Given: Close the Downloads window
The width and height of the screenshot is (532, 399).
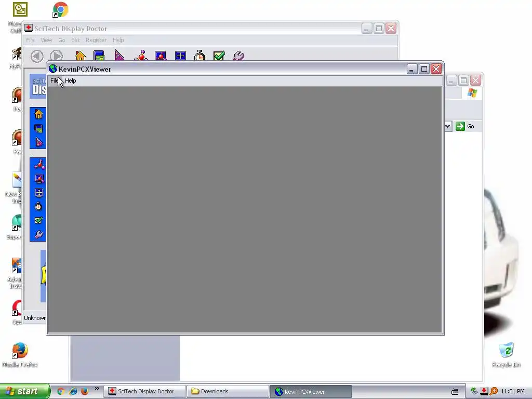Looking at the screenshot, I should (476, 81).
